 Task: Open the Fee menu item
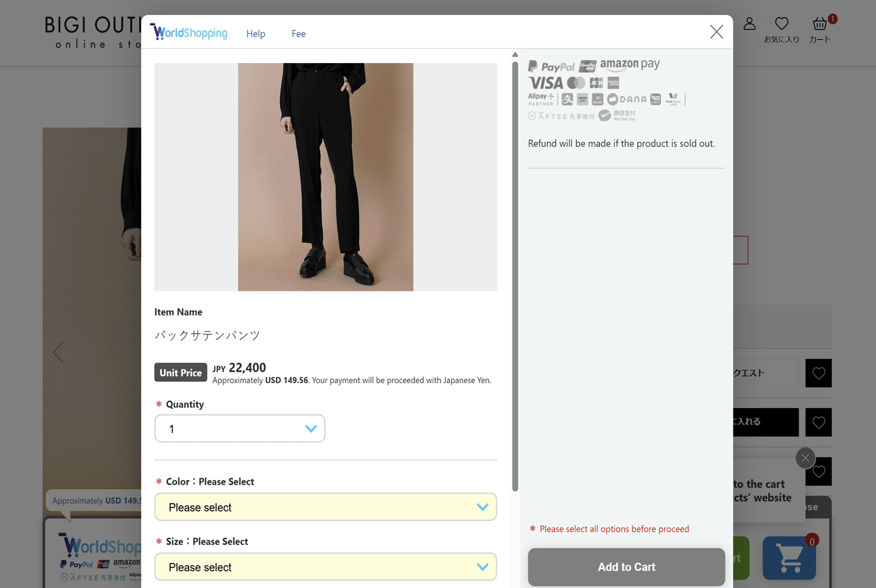(299, 34)
